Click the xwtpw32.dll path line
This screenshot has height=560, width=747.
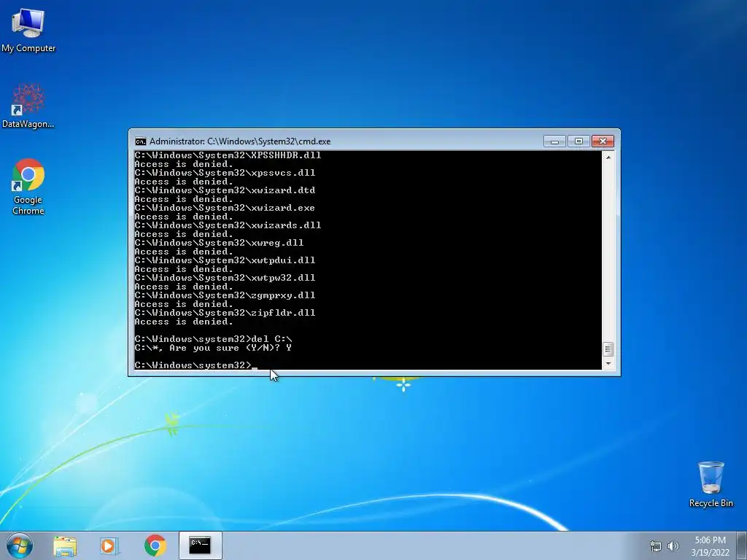point(225,278)
